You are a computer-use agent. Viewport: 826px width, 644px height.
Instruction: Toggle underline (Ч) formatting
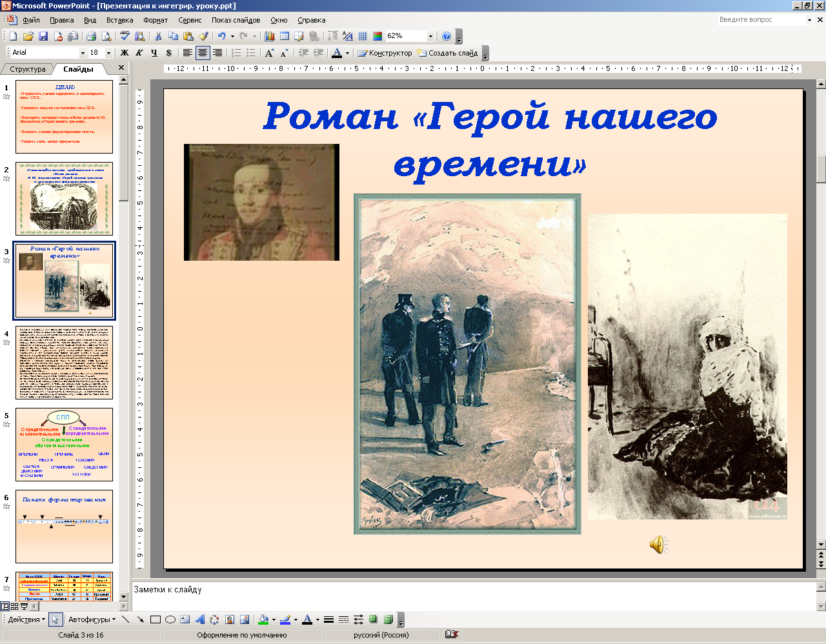[x=154, y=53]
